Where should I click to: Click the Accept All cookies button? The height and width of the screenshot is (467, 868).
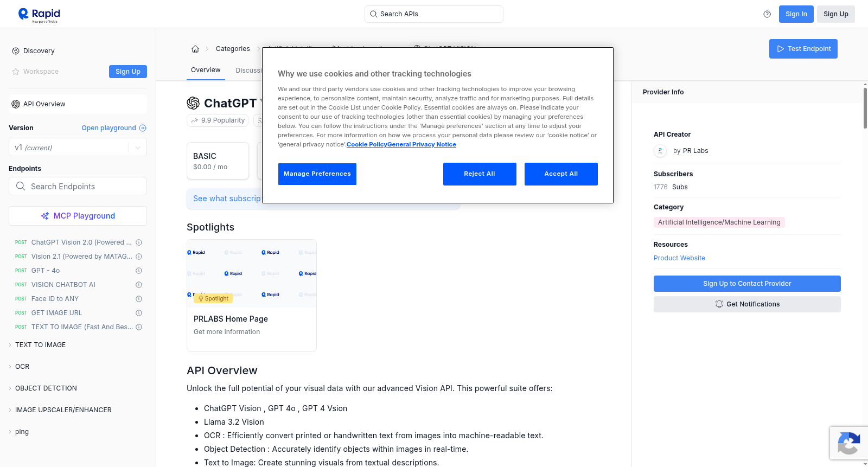[561, 174]
